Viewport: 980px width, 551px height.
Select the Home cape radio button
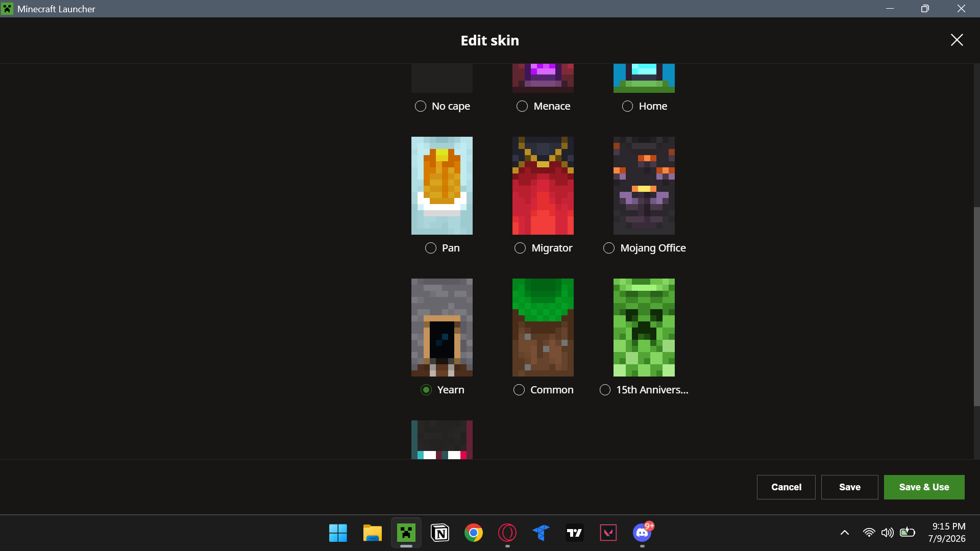click(627, 106)
